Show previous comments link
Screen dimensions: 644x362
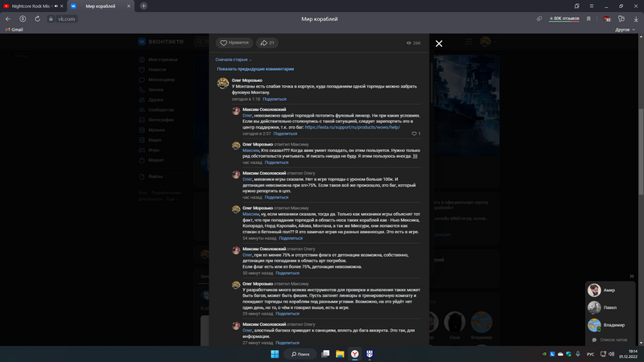coord(255,69)
